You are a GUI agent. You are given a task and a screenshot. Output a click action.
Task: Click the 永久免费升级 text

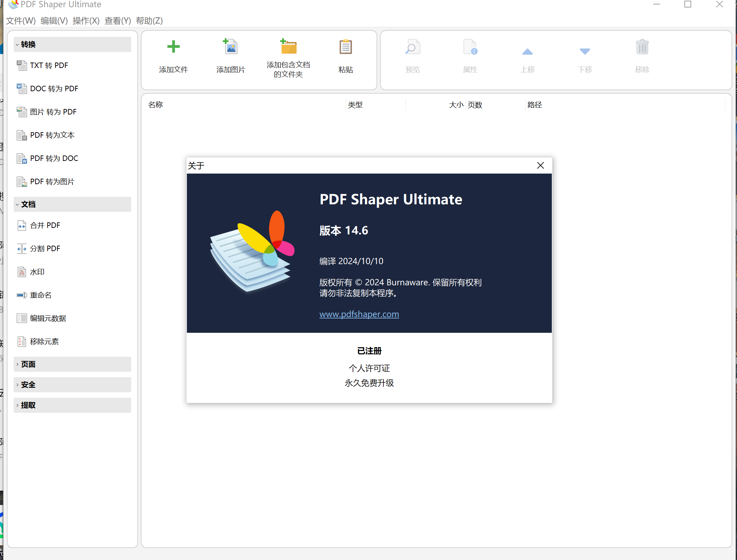(369, 383)
